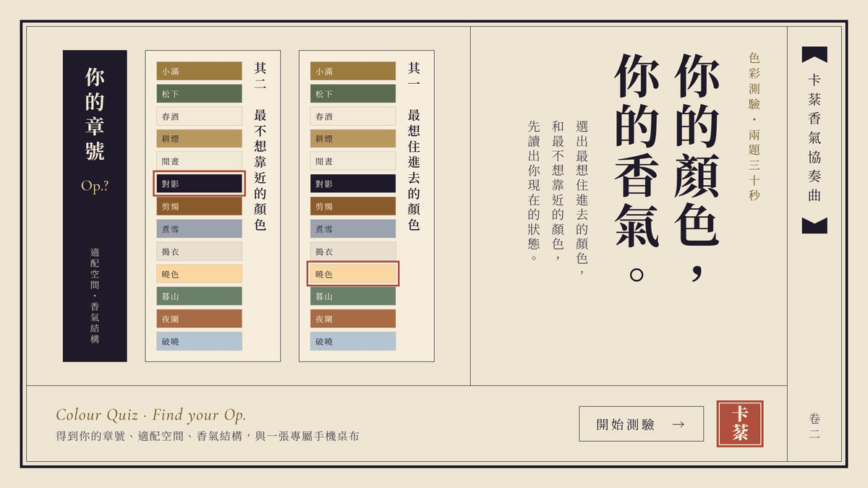Pick 夜闌 swatch in the 其一 list
Viewport: 868px width, 488px height.
[353, 319]
